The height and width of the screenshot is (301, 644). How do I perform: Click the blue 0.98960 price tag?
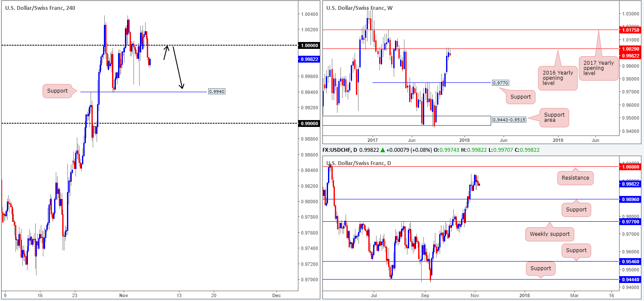(x=631, y=199)
